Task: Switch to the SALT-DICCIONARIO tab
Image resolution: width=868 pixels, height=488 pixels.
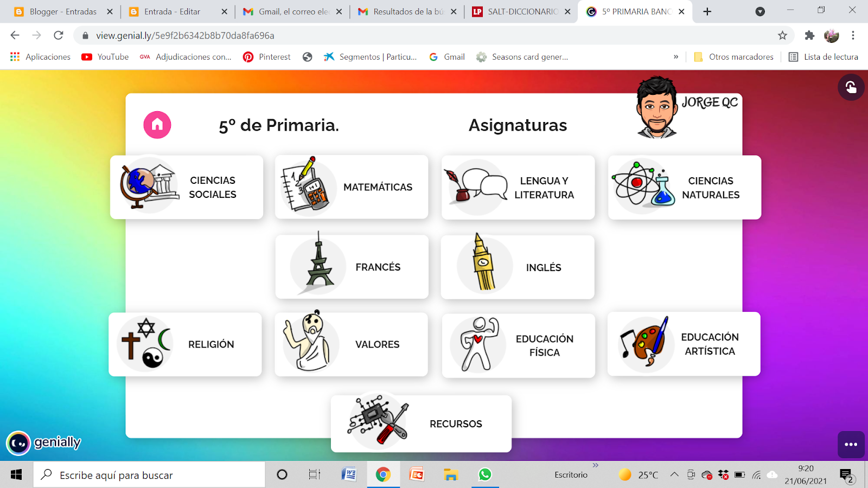Action: pyautogui.click(x=521, y=11)
